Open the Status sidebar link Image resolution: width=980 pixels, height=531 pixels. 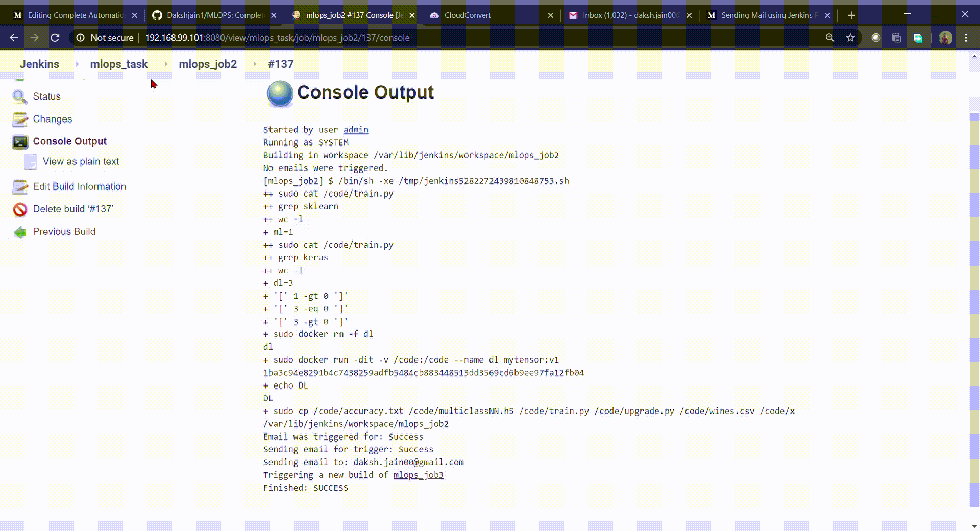46,96
